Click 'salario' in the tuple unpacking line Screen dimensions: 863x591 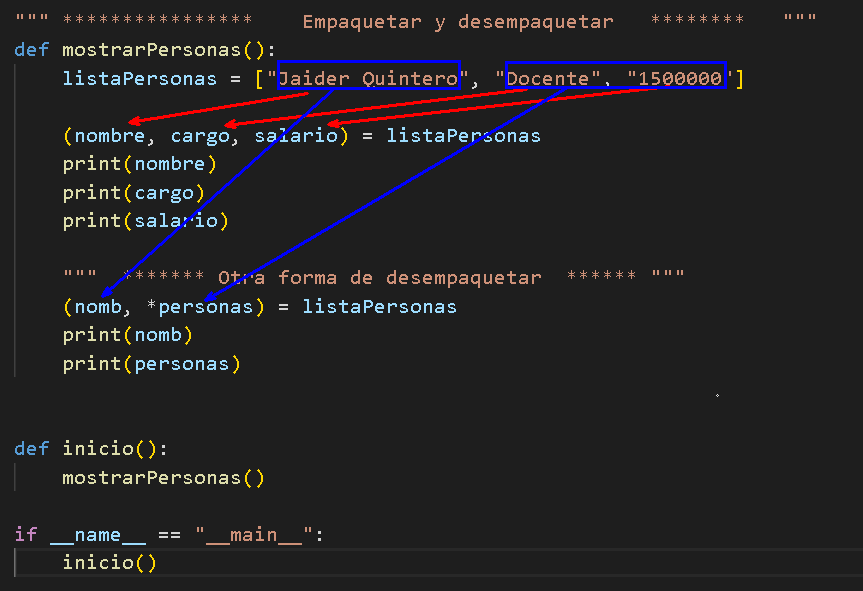[296, 135]
